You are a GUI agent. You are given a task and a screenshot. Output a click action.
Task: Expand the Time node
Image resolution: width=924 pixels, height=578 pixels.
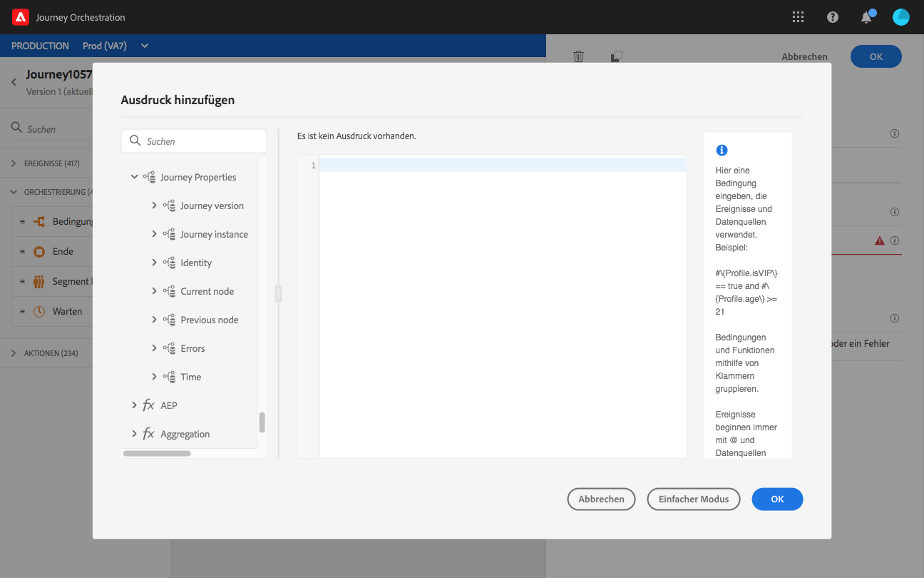click(x=154, y=377)
